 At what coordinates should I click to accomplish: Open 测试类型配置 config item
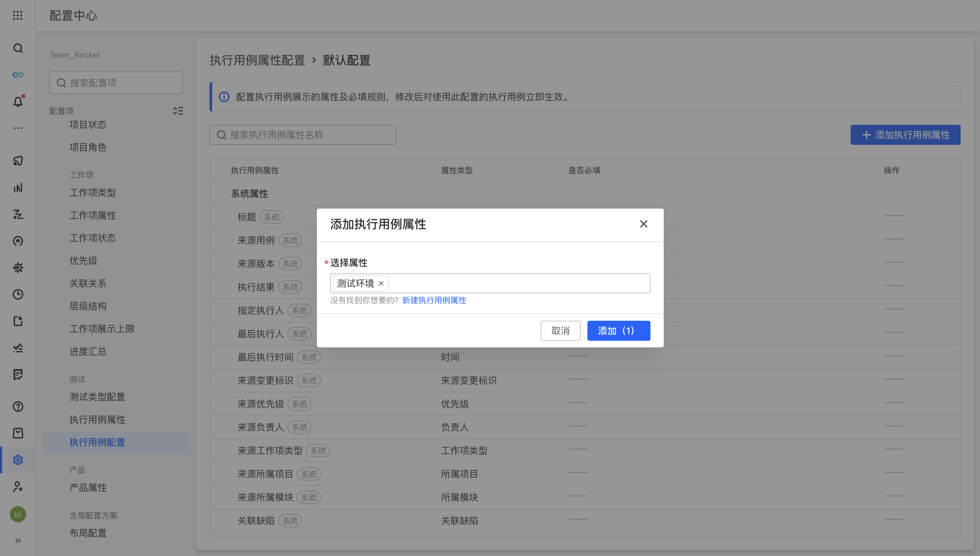coord(97,397)
